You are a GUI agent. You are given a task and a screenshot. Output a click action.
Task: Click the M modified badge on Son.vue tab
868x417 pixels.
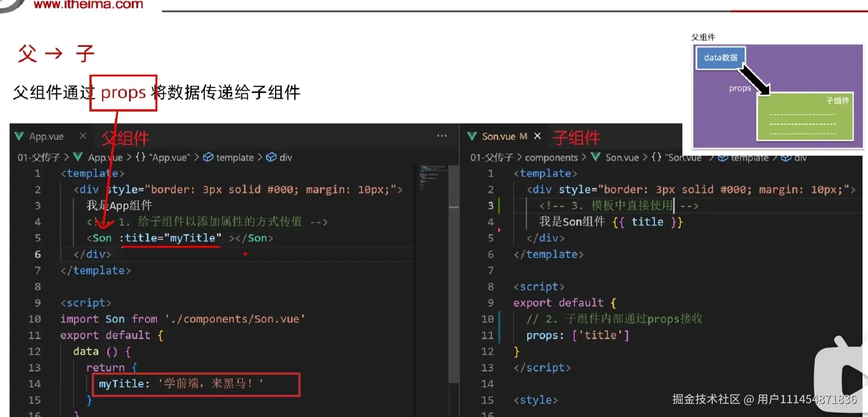524,136
